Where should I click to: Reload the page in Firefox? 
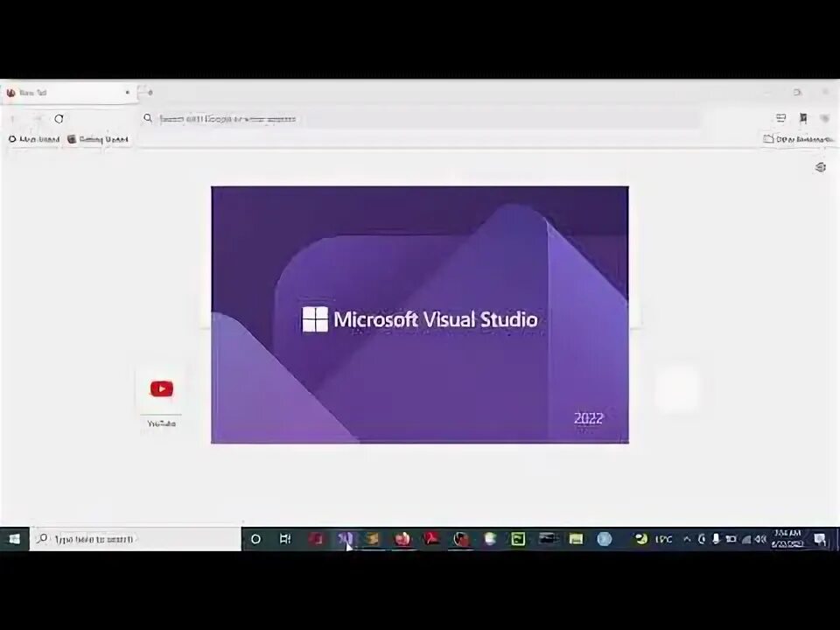coord(59,118)
